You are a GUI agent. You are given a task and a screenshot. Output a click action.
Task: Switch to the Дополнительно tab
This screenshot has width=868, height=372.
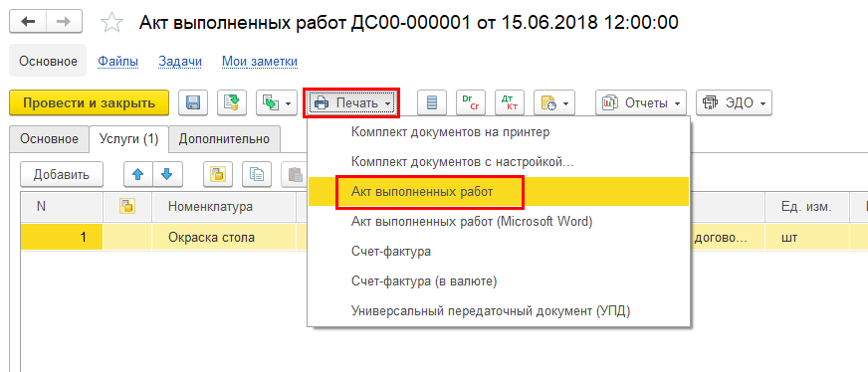pos(224,139)
